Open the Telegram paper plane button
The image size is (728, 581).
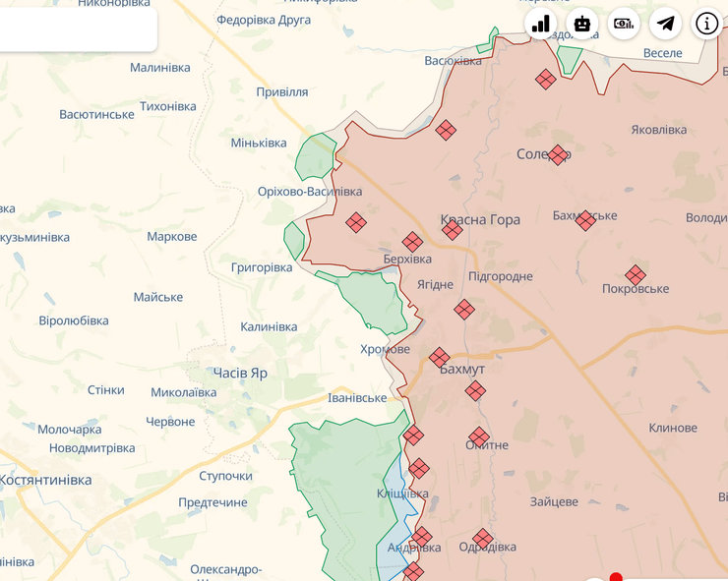point(666,24)
